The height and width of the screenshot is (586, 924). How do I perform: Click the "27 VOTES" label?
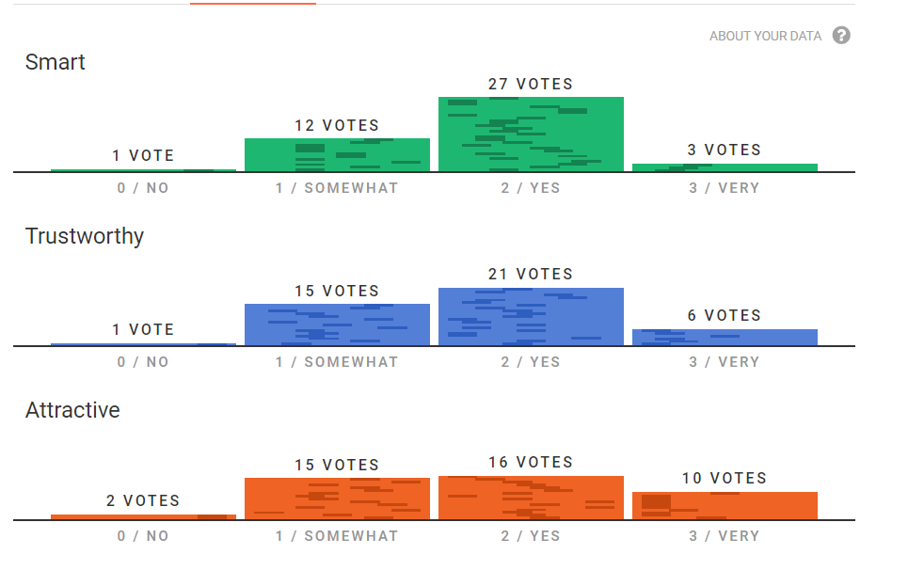(531, 85)
